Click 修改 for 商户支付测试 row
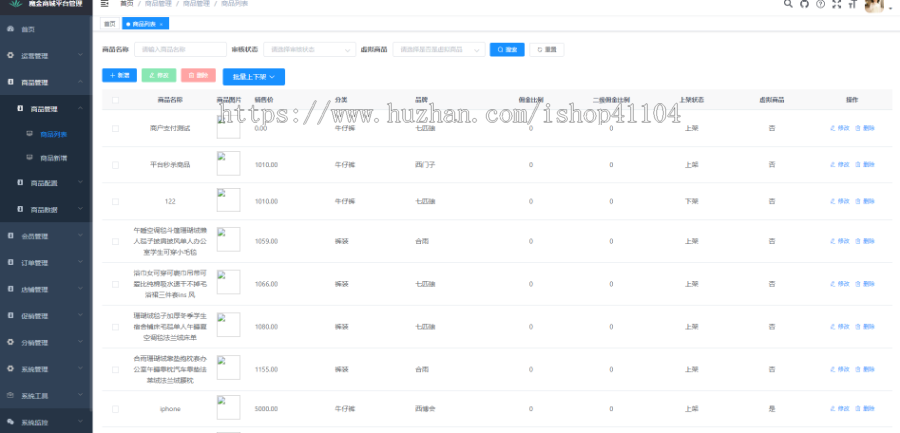Image resolution: width=900 pixels, height=433 pixels. tap(840, 128)
